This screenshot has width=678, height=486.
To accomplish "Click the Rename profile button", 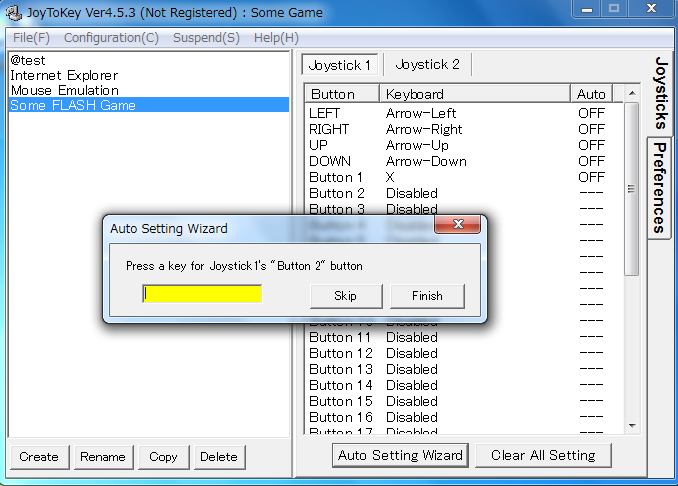I will (102, 457).
